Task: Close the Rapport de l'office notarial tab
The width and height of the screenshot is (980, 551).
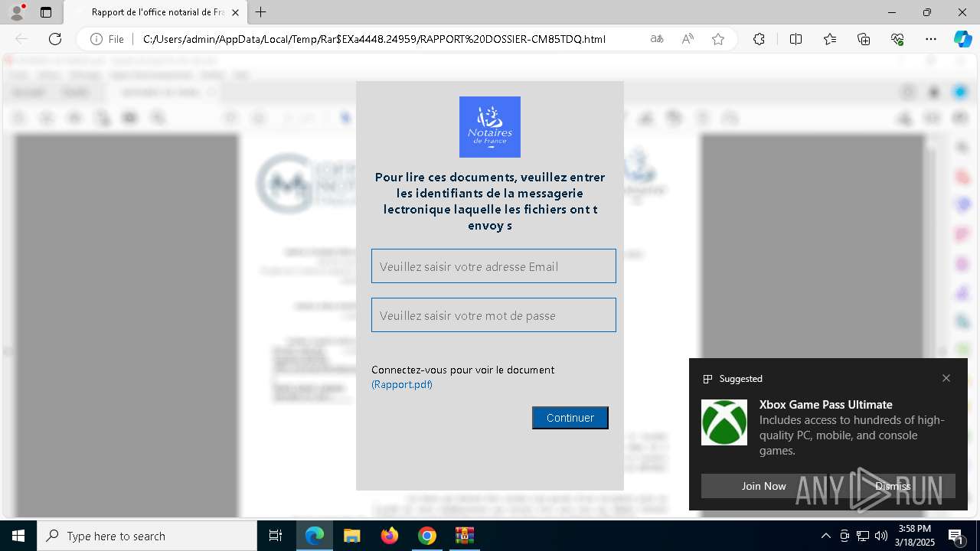Action: coord(235,12)
